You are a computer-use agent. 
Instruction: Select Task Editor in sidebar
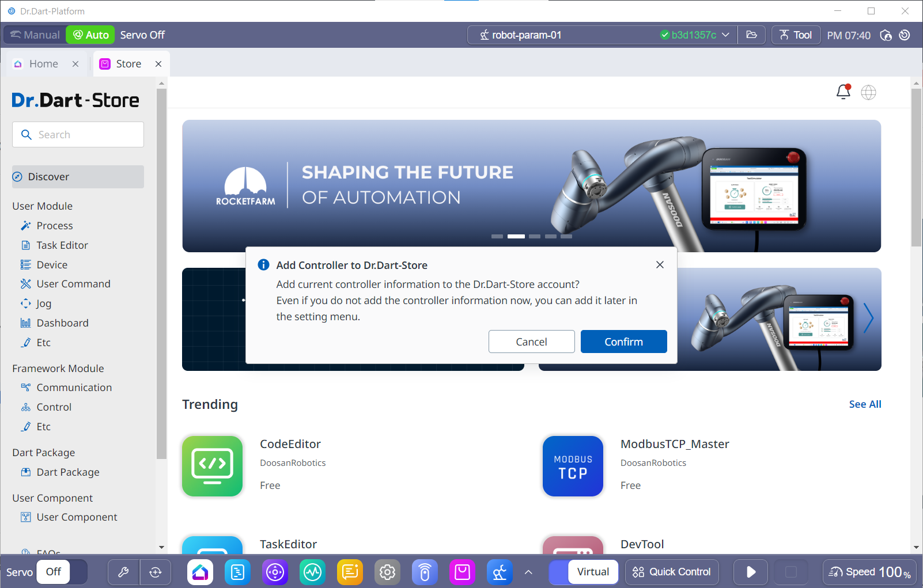tap(62, 245)
